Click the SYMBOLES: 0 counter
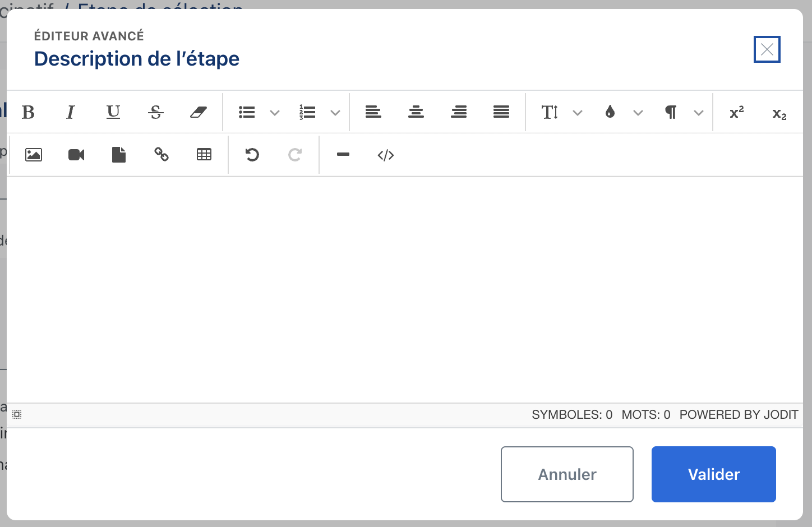Image resolution: width=812 pixels, height=527 pixels. (x=572, y=415)
